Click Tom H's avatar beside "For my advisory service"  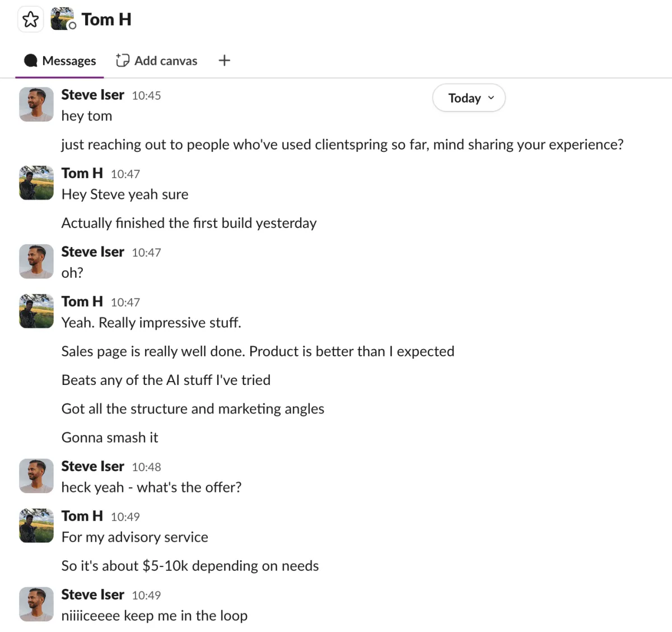pos(36,526)
